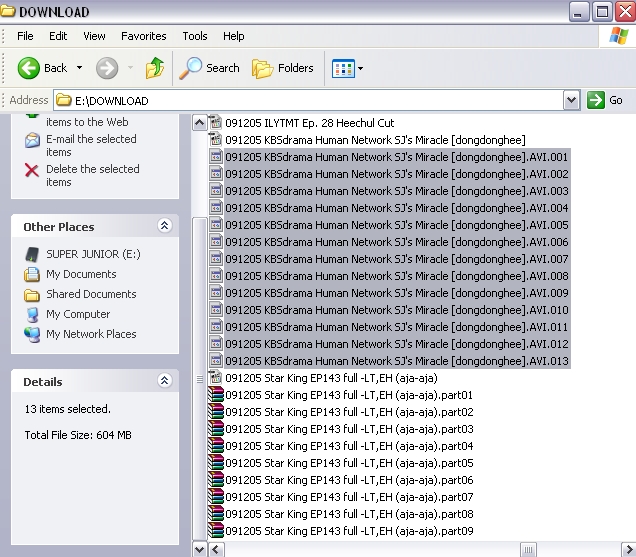Select Star King EP143 .part08 file name
Viewport: 636px width, 557px height.
click(349, 514)
